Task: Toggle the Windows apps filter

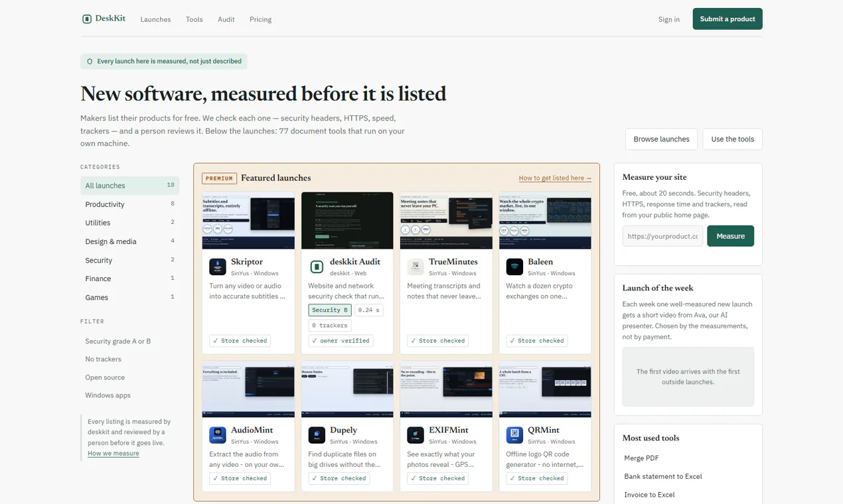Action: coord(108,395)
